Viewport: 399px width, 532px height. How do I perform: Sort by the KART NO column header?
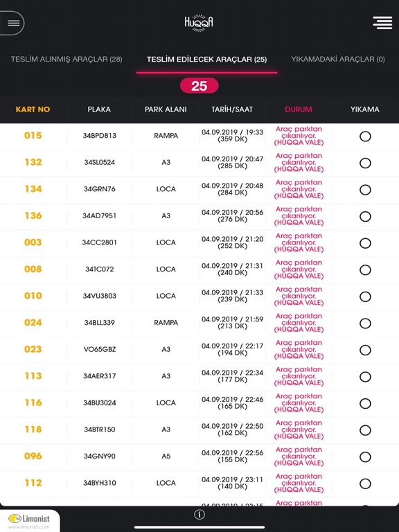point(33,109)
